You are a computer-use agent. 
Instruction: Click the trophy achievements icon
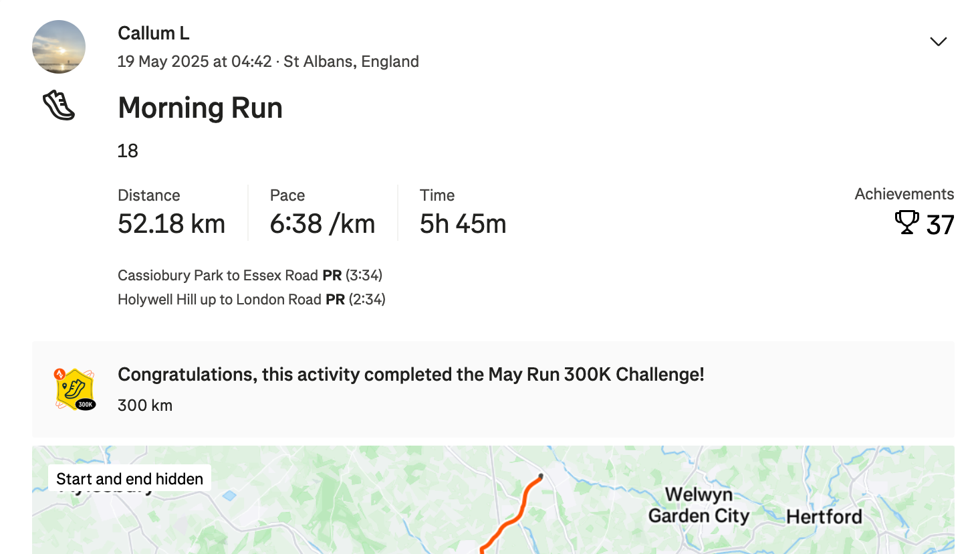907,222
